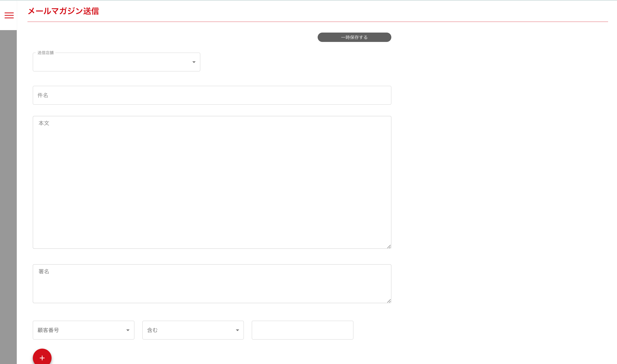Screen dimensions: 617x364
Task: Click the red plus add-condition button
Action: (42, 358)
